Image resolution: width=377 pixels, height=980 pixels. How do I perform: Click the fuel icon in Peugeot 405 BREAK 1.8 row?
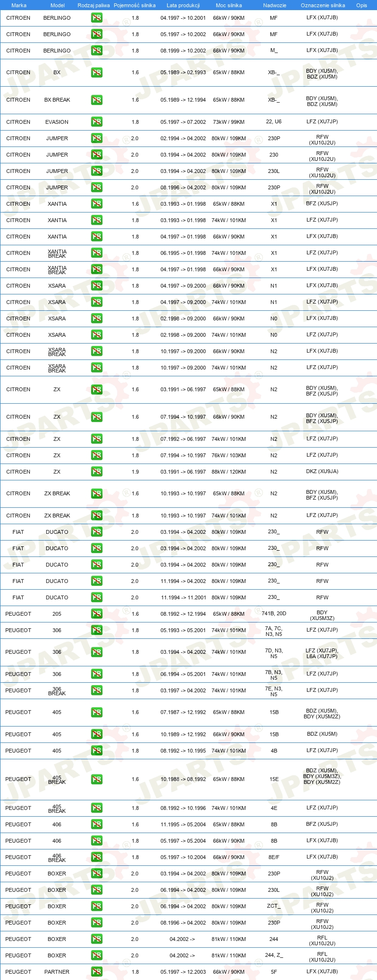pos(96,808)
